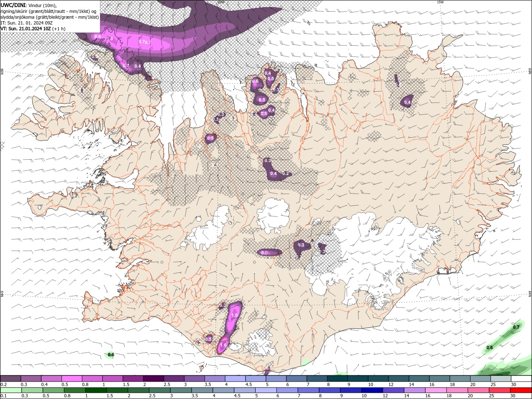Click the 1.0 value in the long southern snow band
This screenshot has height=399, width=532.
click(234, 315)
